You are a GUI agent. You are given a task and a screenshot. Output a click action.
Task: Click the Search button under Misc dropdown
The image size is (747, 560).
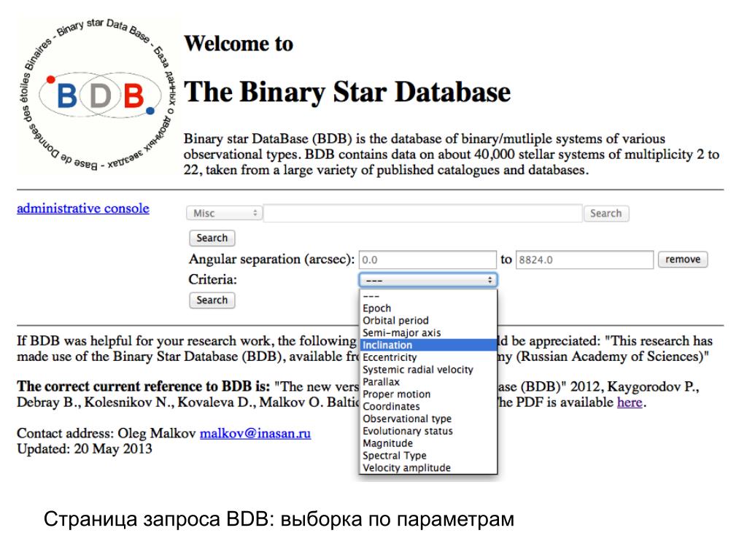pos(212,238)
